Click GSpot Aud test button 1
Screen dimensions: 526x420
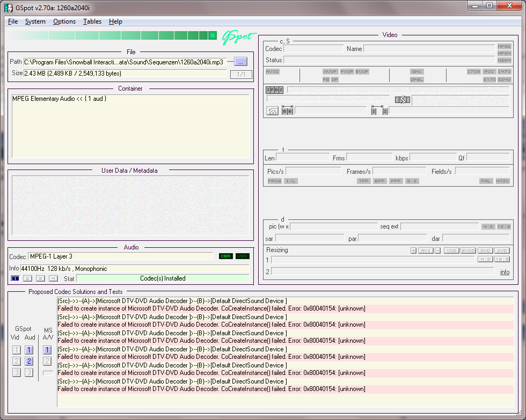coord(30,350)
